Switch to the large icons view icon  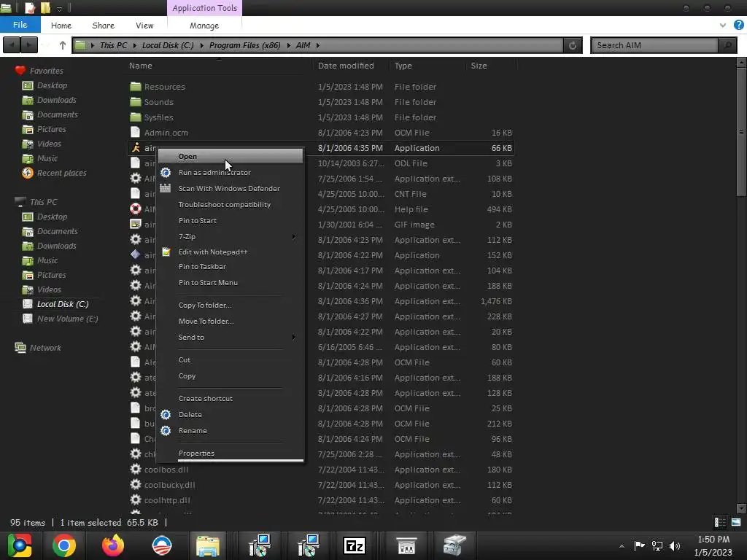[x=736, y=522]
